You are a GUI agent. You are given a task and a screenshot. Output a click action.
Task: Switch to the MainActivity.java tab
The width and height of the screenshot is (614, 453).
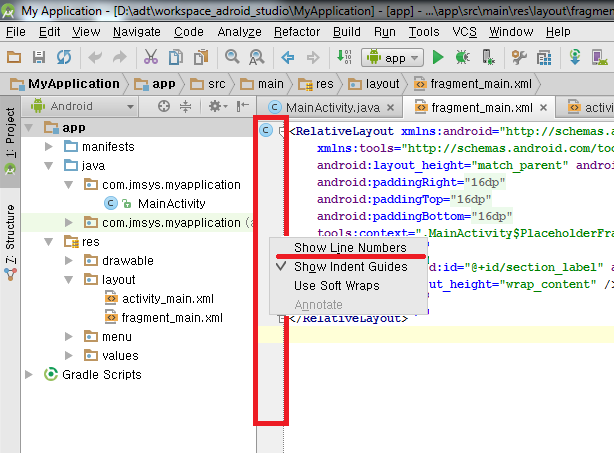332,107
